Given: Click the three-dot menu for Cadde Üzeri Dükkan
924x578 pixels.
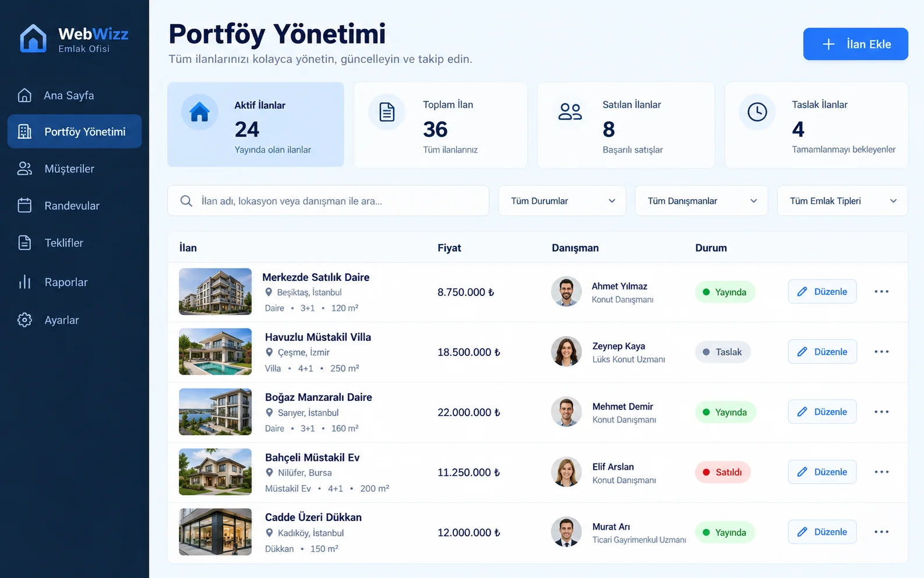Looking at the screenshot, I should pyautogui.click(x=881, y=531).
